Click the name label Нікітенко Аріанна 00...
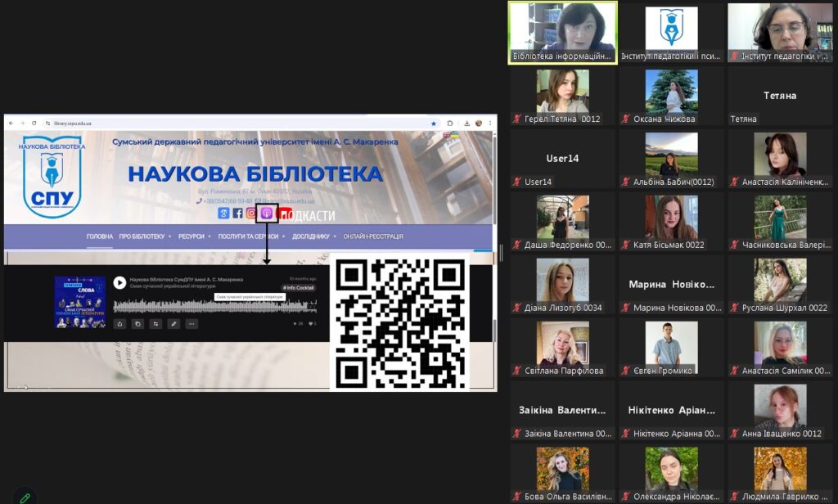 [x=677, y=434]
